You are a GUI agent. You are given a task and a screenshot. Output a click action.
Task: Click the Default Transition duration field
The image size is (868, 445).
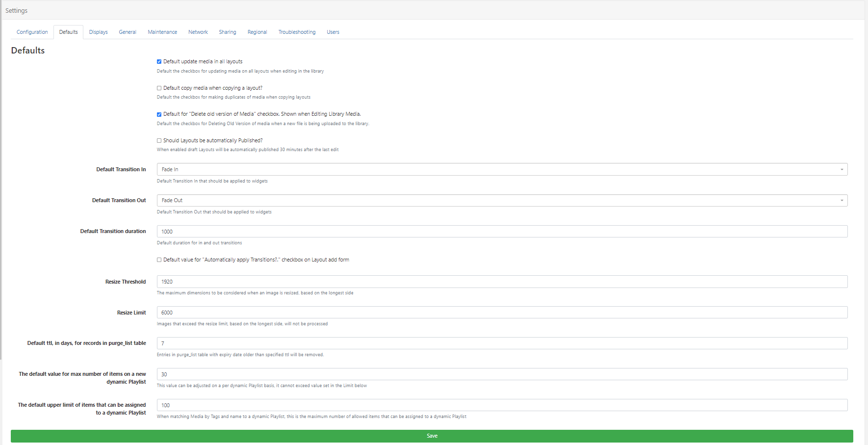502,232
